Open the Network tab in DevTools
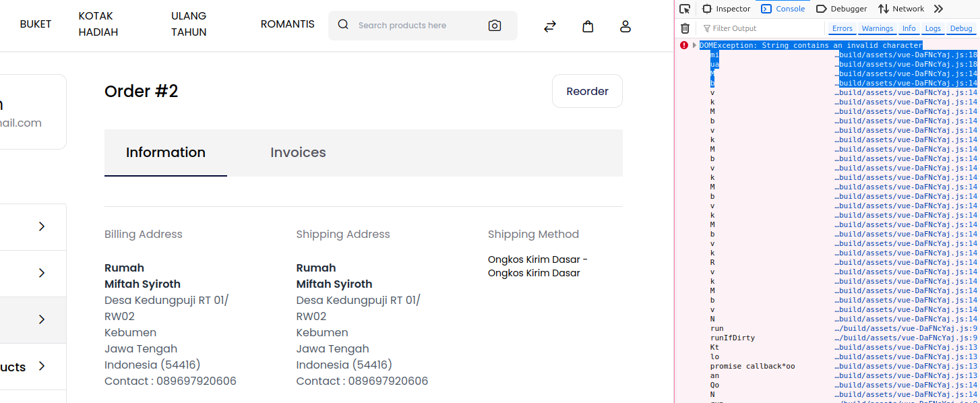Image resolution: width=980 pixels, height=403 pixels. point(901,9)
